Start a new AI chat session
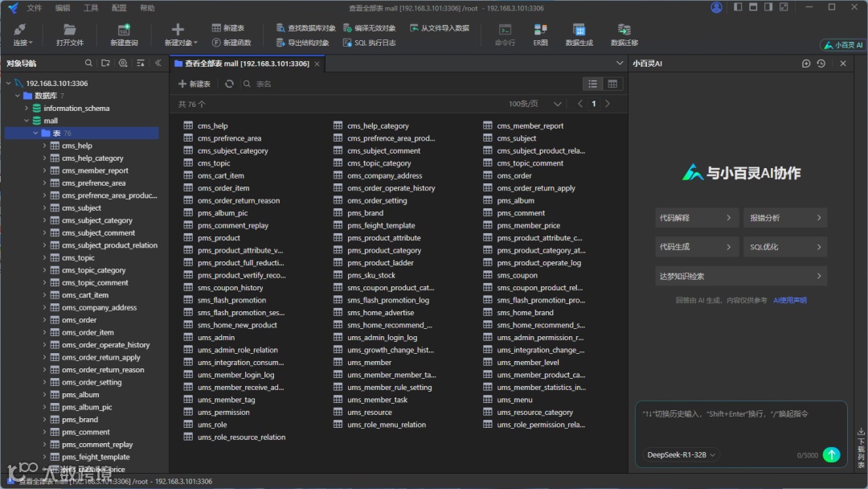 [x=806, y=63]
